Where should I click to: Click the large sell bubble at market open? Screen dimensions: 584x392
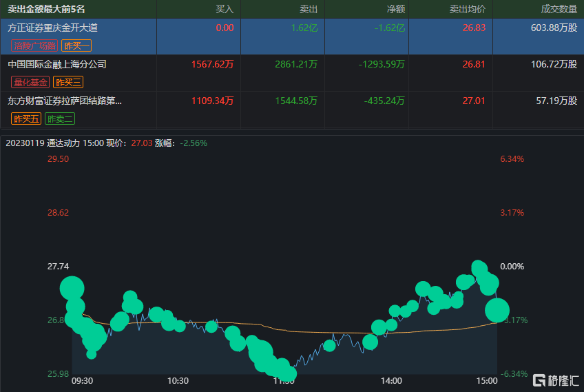pos(72,289)
